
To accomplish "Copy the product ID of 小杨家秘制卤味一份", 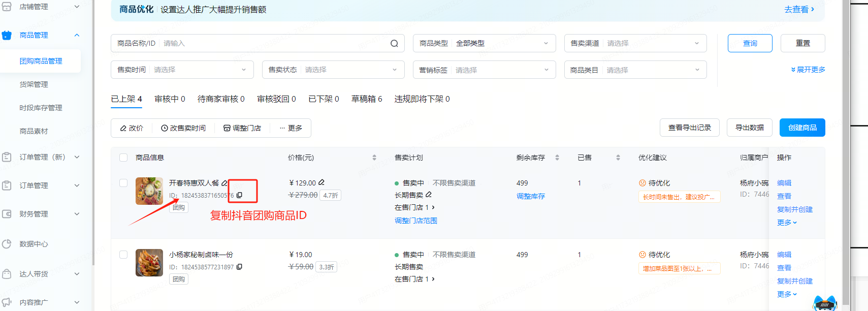I will [239, 267].
